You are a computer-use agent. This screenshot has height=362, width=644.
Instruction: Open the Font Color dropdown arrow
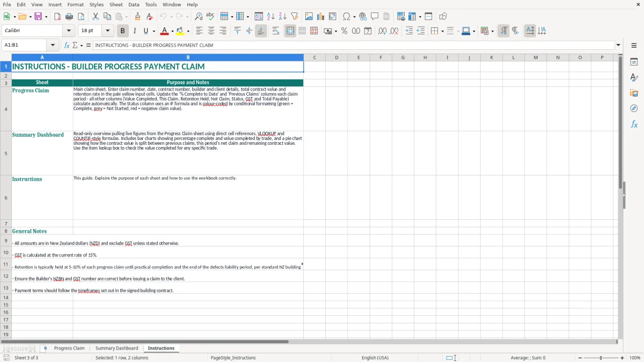click(x=172, y=31)
